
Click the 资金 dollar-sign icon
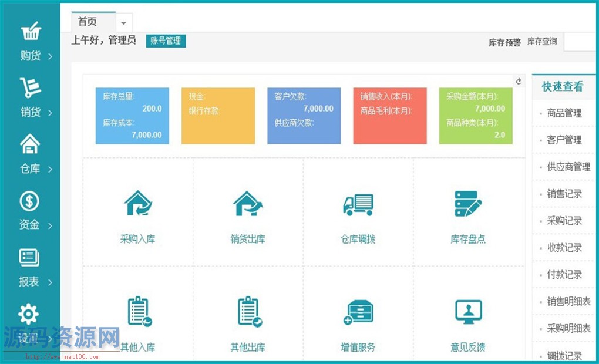point(29,201)
